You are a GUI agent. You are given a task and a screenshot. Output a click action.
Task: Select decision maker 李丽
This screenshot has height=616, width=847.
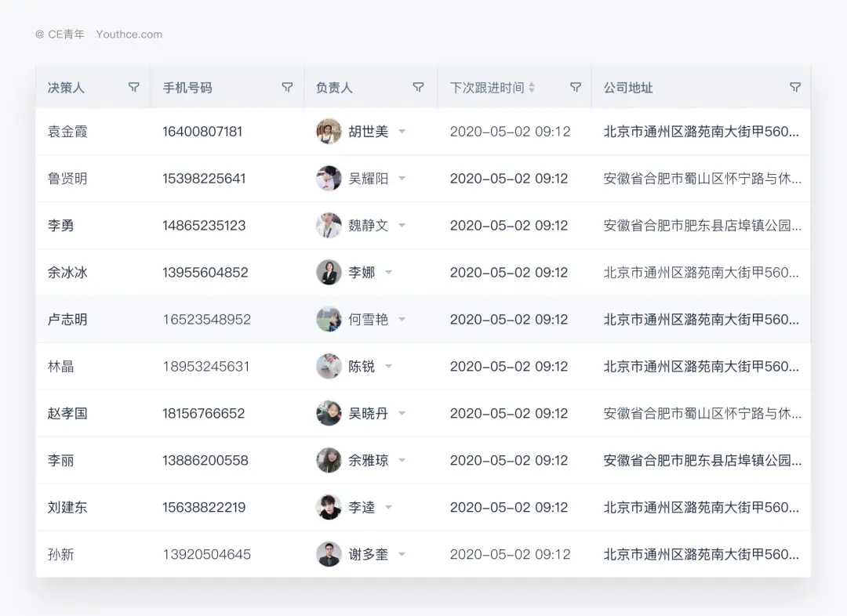point(60,460)
